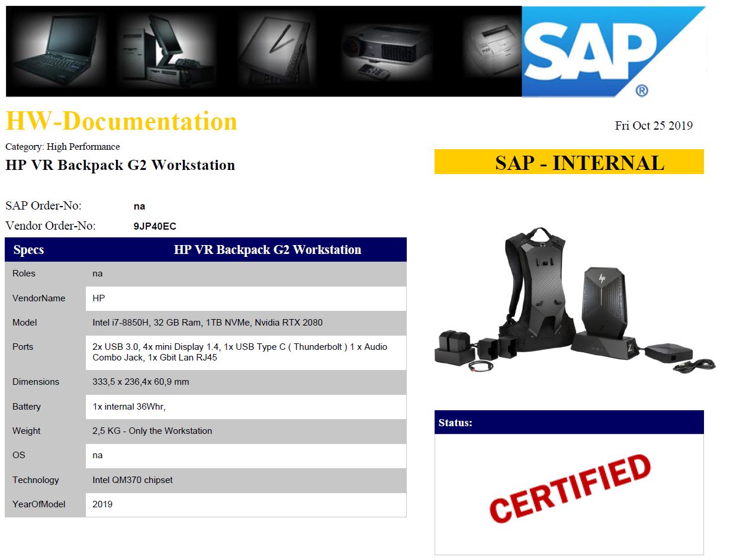Click the Technology value Intel QM370 chipset

(x=133, y=480)
